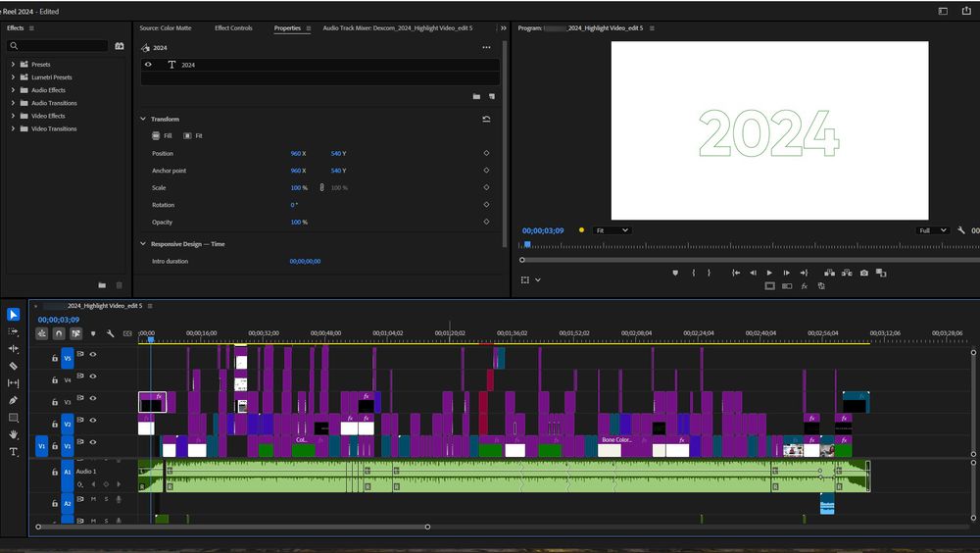Toggle snap in timeline
The image size is (980, 553).
point(59,333)
